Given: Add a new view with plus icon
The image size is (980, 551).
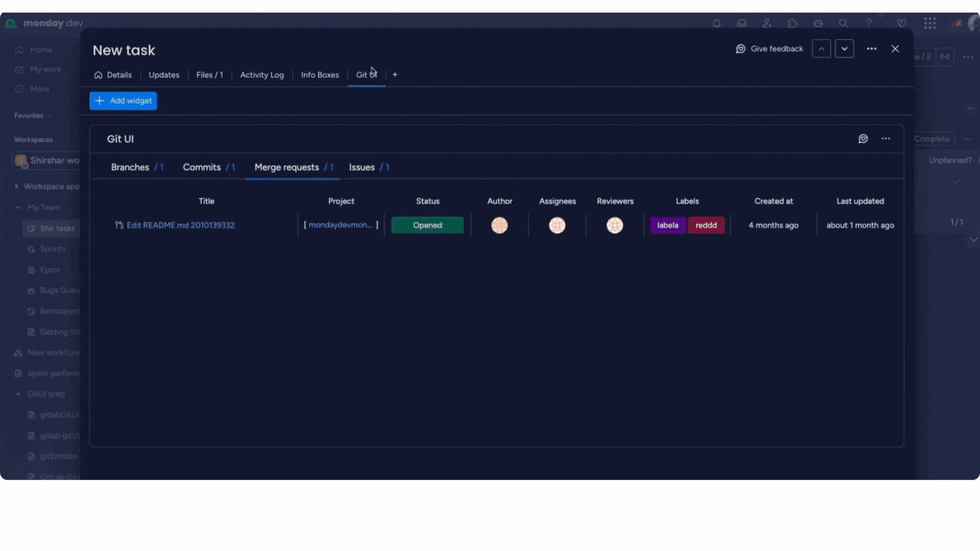Looking at the screenshot, I should [395, 75].
